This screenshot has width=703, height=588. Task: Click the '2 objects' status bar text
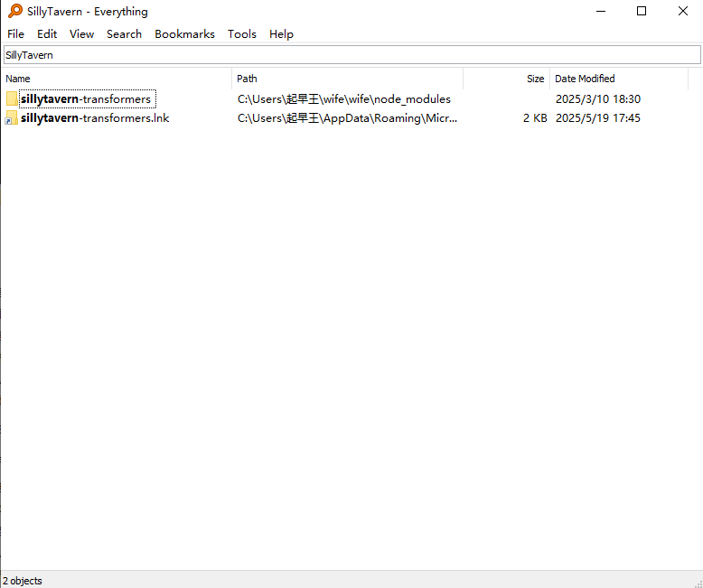pos(23,581)
